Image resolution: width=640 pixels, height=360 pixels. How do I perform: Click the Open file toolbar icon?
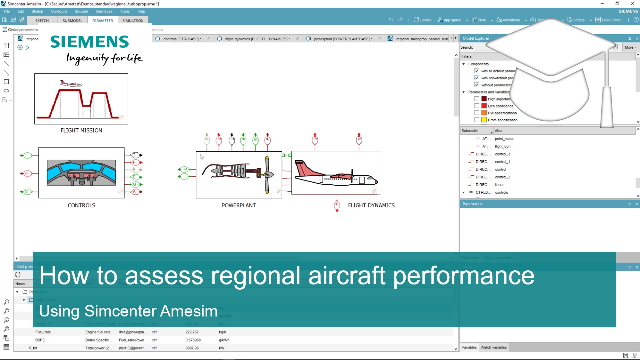click(13, 20)
